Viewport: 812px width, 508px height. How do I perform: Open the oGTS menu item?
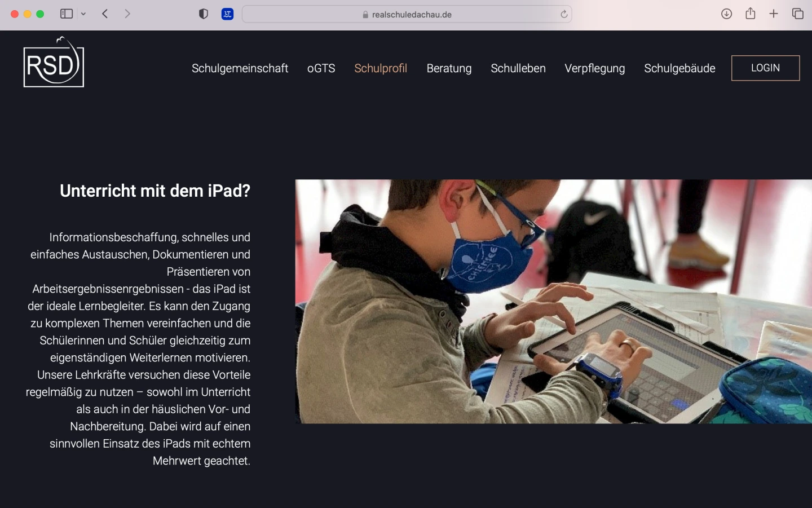[321, 68]
